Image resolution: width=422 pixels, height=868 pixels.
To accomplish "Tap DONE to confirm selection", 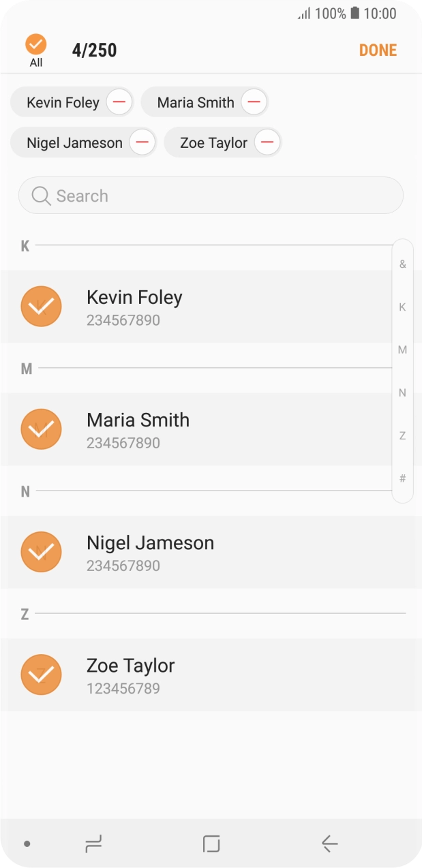I will click(378, 50).
